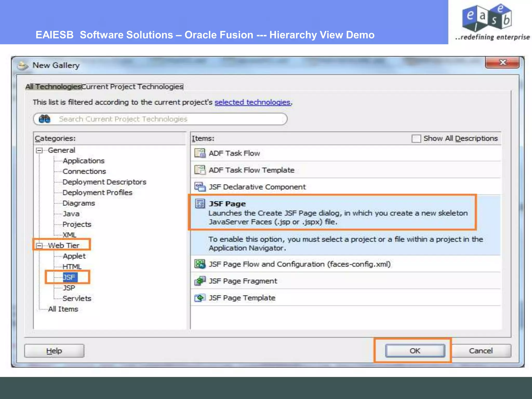Select JSF Page Template item text
Screen dimensions: 532x399
point(242,298)
